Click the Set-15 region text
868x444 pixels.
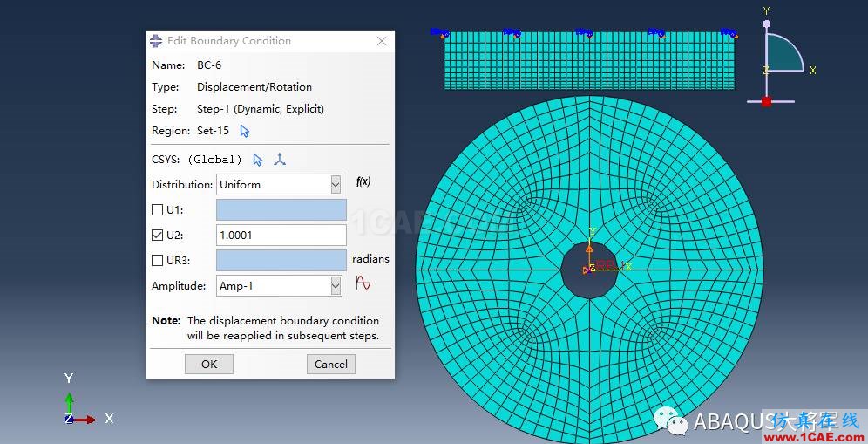click(x=214, y=131)
